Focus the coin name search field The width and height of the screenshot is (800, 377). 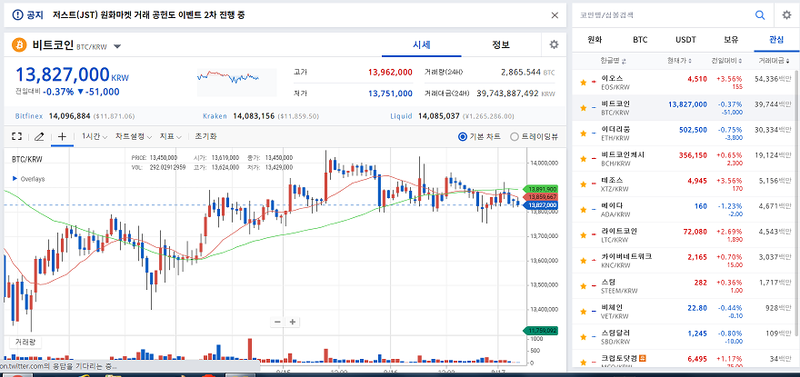(663, 15)
